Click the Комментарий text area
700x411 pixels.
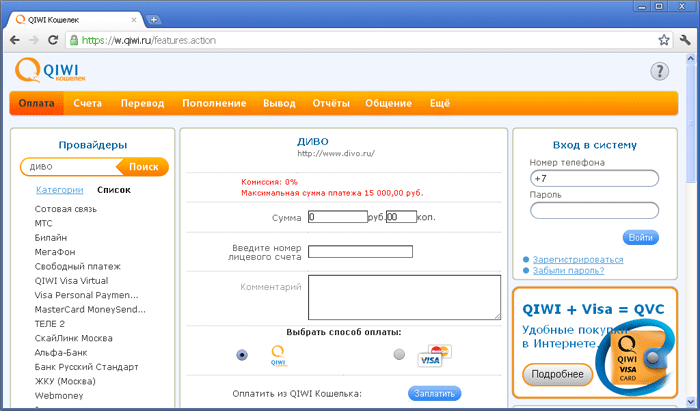click(x=404, y=297)
